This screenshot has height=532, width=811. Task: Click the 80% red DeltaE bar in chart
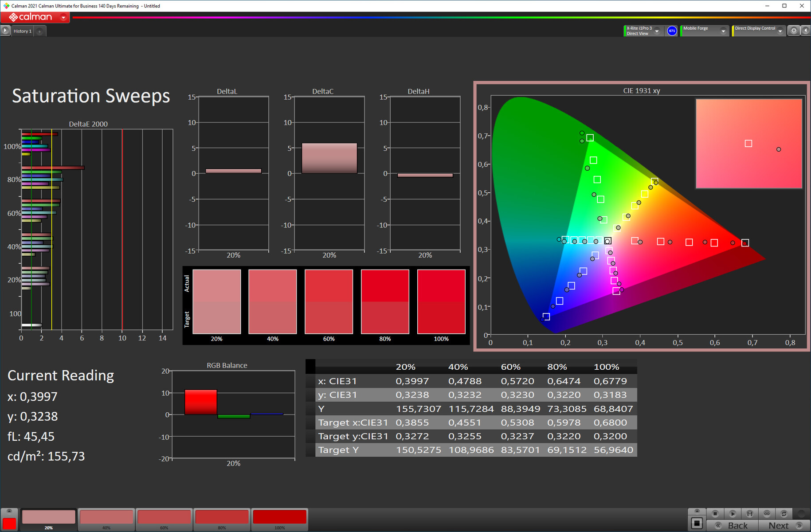coord(53,168)
